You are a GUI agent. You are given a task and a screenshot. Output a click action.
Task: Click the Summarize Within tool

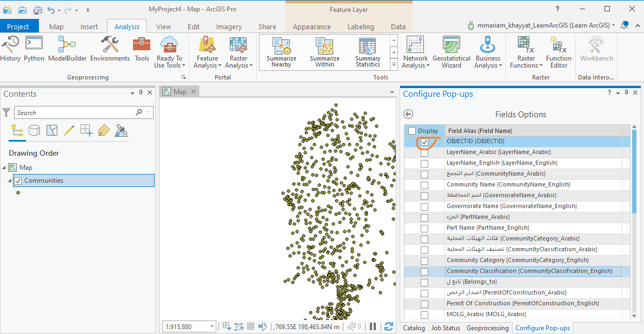pyautogui.click(x=324, y=52)
